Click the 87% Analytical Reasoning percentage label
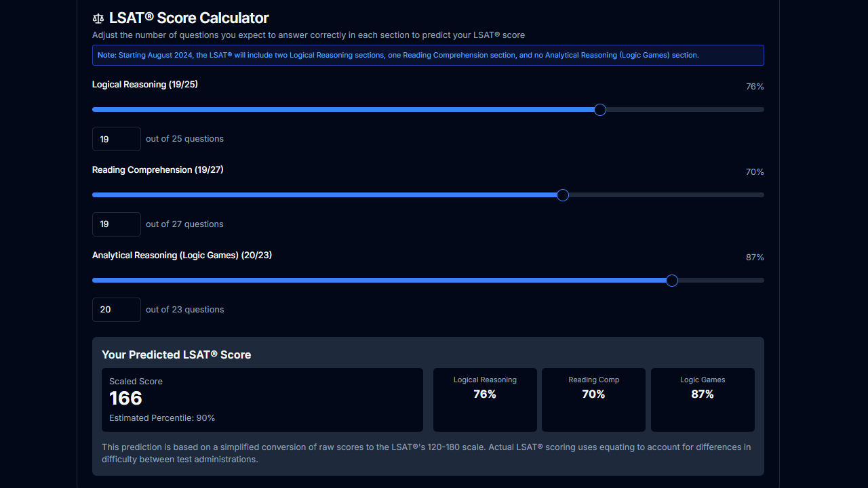This screenshot has width=868, height=488. [x=754, y=257]
